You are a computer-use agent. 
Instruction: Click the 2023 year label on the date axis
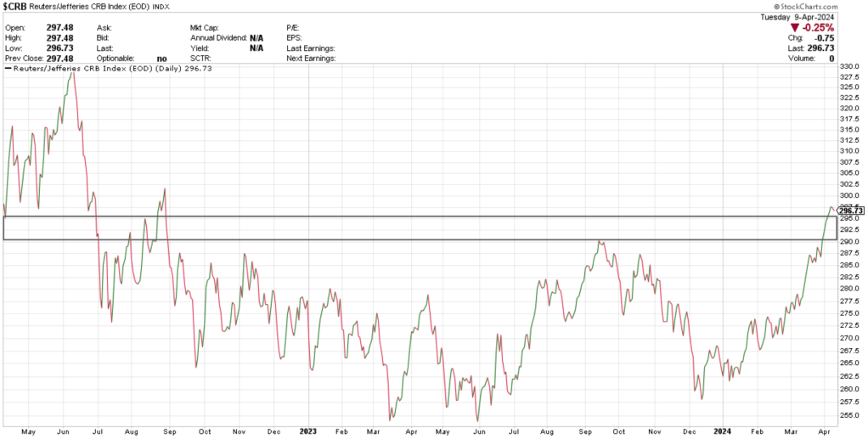pos(308,431)
